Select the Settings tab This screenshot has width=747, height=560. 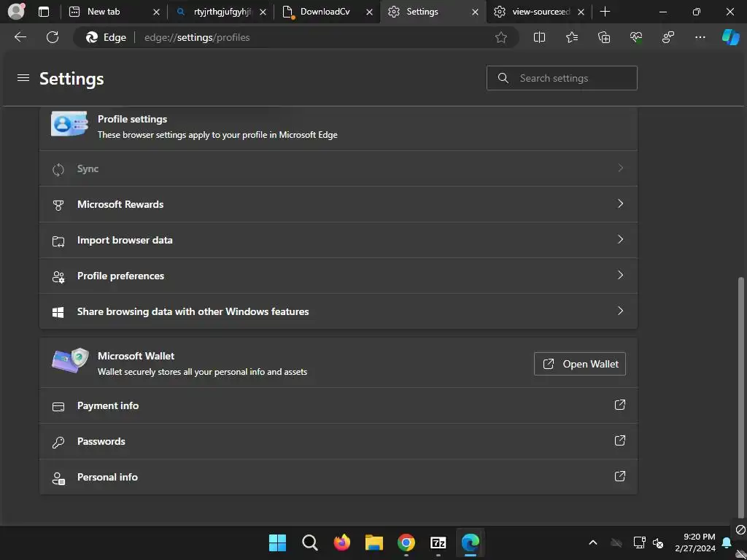433,12
